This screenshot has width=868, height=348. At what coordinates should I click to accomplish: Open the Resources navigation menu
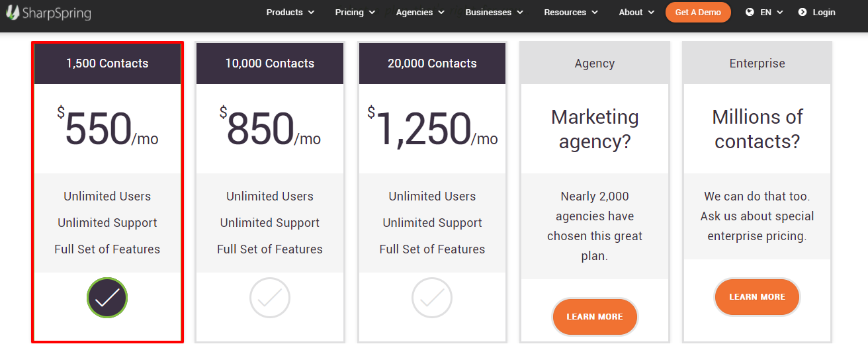pyautogui.click(x=570, y=12)
